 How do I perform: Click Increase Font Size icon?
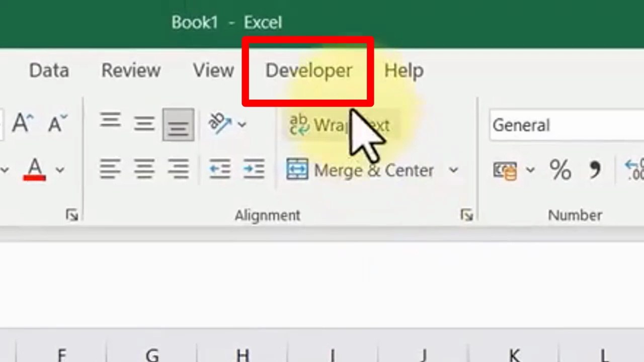tap(22, 123)
